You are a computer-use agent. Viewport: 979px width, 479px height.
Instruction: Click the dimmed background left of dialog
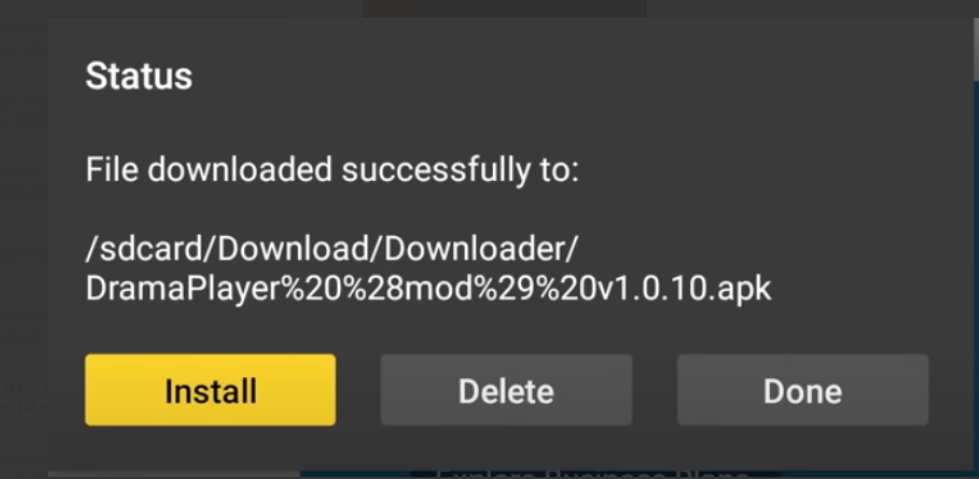click(24, 250)
